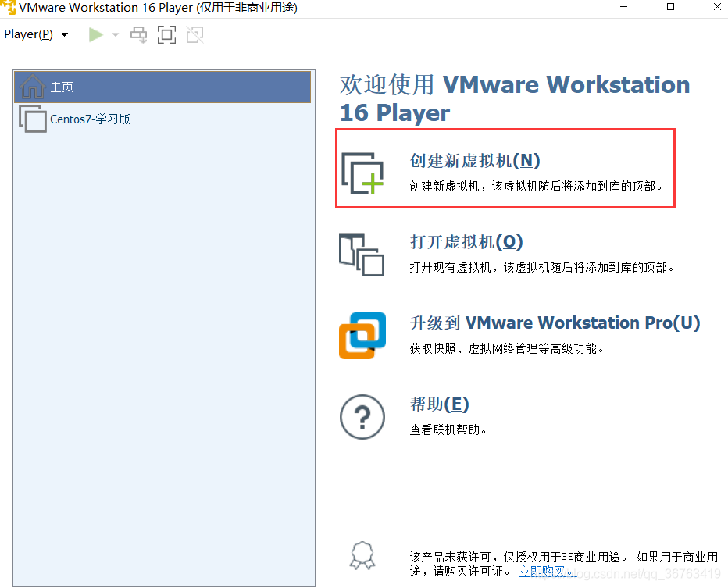Click text 创建新虚拟机，该虚拟机随后将添加到库的顶部。
The height and width of the screenshot is (588, 728).
point(536,186)
